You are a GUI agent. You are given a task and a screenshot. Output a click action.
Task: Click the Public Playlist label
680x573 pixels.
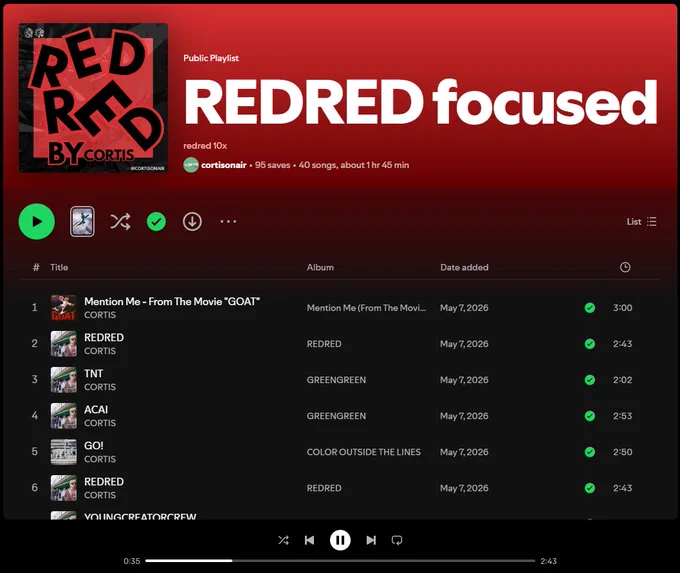tap(211, 58)
